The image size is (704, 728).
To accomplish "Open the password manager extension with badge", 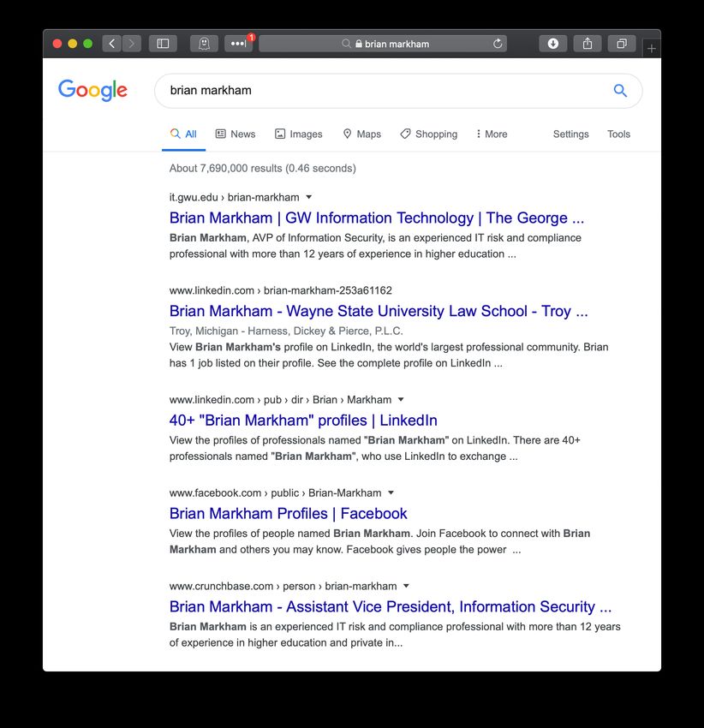I will point(239,44).
